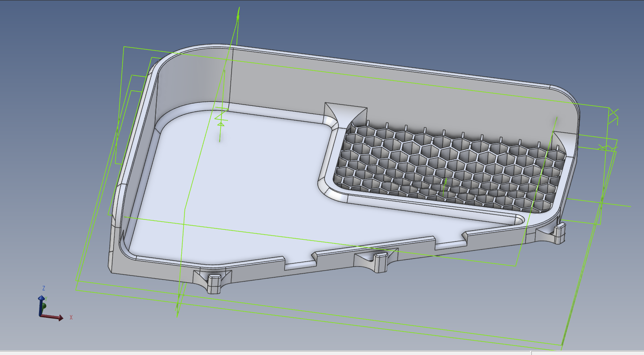Screen dimensions: 644x355
Task: Select the rounded slot end beside honeycomb
Action: click(x=518, y=220)
